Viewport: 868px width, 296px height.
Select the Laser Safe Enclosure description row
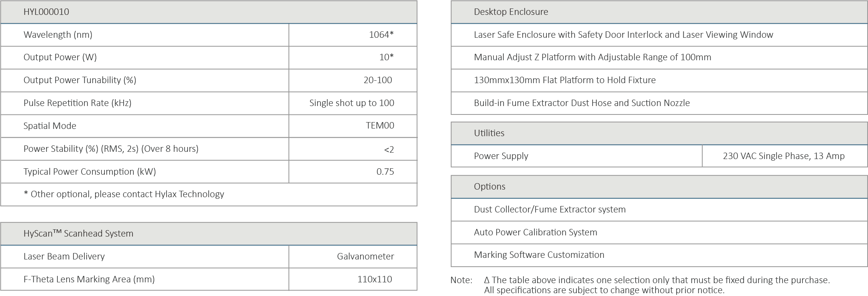pyautogui.click(x=623, y=35)
